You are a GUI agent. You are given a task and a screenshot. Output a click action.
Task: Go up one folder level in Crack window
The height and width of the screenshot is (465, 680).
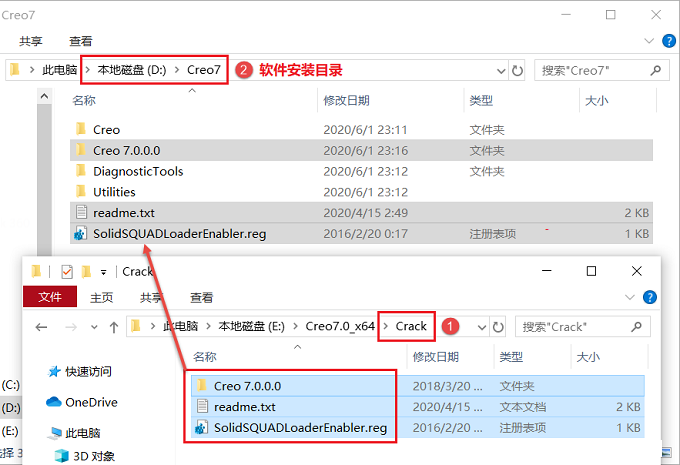pyautogui.click(x=114, y=327)
